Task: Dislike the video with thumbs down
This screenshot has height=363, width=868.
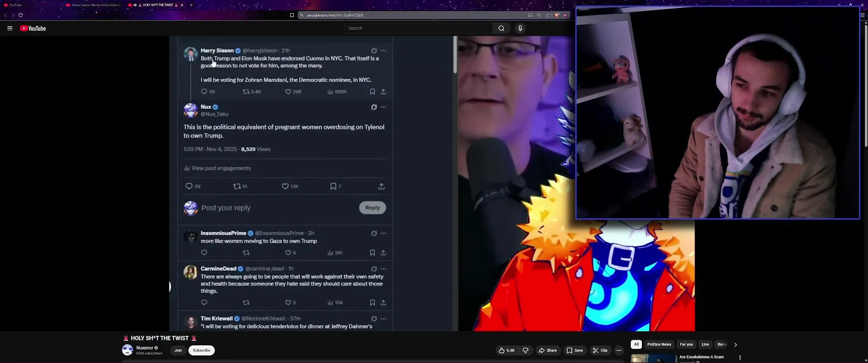Action: (x=525, y=350)
